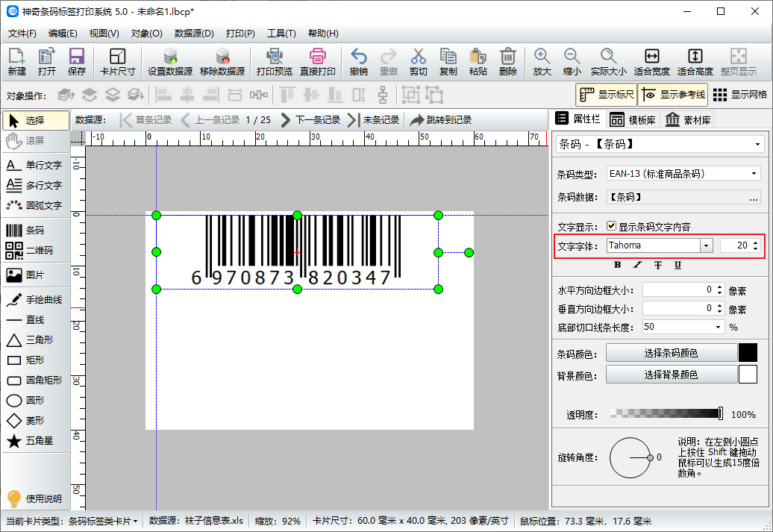Click 直接打印 direct print icon
The image size is (773, 532).
[318, 62]
